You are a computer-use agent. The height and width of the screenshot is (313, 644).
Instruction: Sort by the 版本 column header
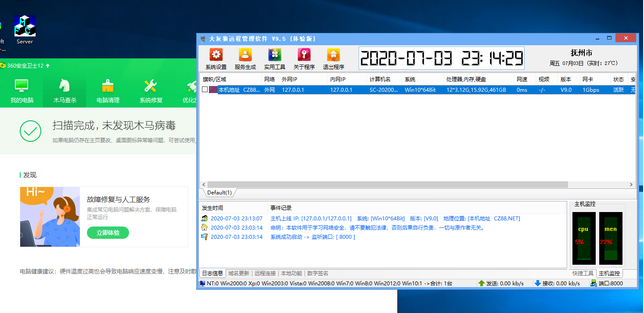pyautogui.click(x=569, y=79)
